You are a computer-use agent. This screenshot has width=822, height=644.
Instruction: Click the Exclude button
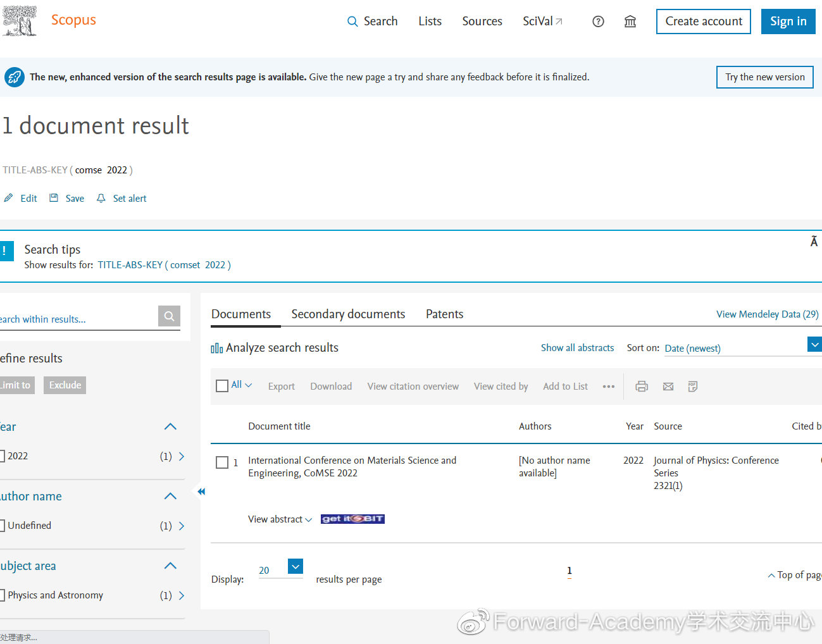65,385
